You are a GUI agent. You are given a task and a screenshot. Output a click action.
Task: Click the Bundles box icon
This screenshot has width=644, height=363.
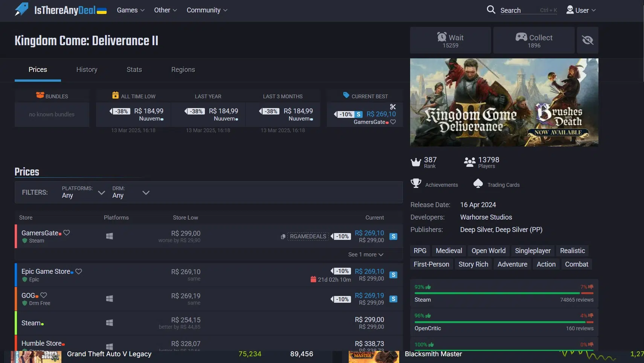pos(40,95)
